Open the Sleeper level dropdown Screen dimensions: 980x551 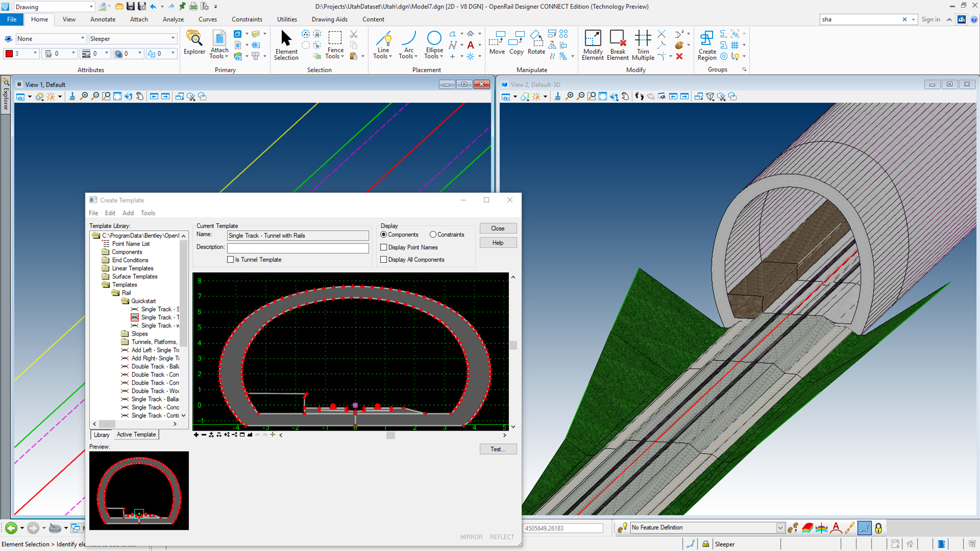pyautogui.click(x=173, y=39)
